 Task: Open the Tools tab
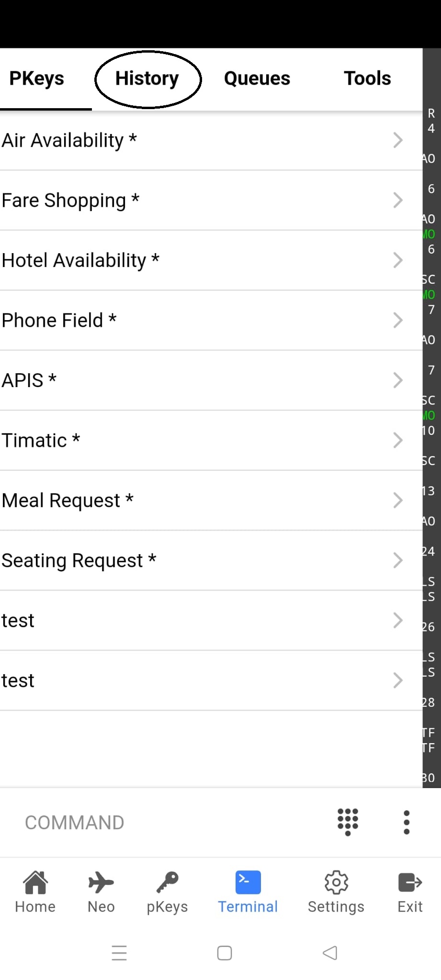(367, 78)
